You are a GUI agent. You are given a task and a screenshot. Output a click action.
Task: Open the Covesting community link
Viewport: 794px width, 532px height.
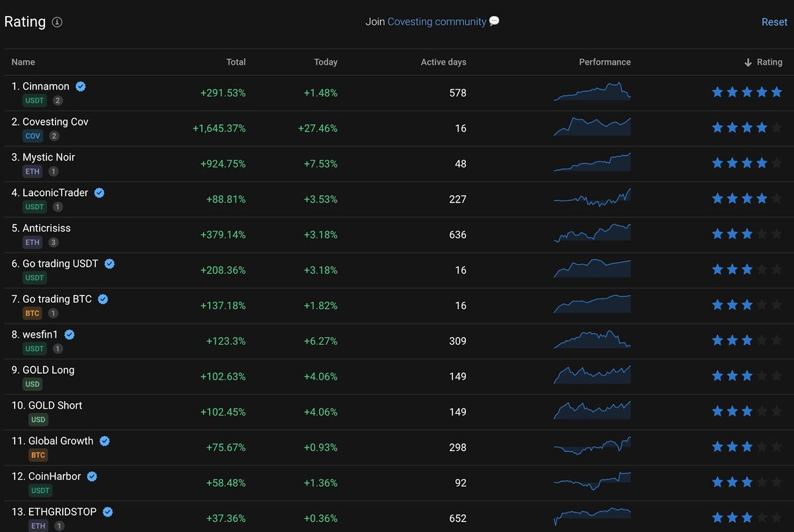tap(437, 22)
